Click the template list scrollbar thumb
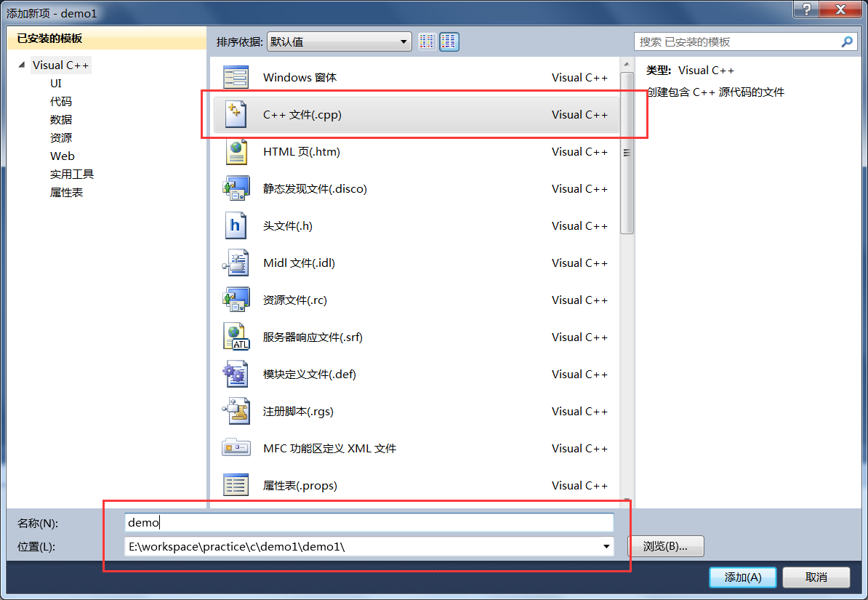Viewport: 868px width, 600px height. pos(627,153)
